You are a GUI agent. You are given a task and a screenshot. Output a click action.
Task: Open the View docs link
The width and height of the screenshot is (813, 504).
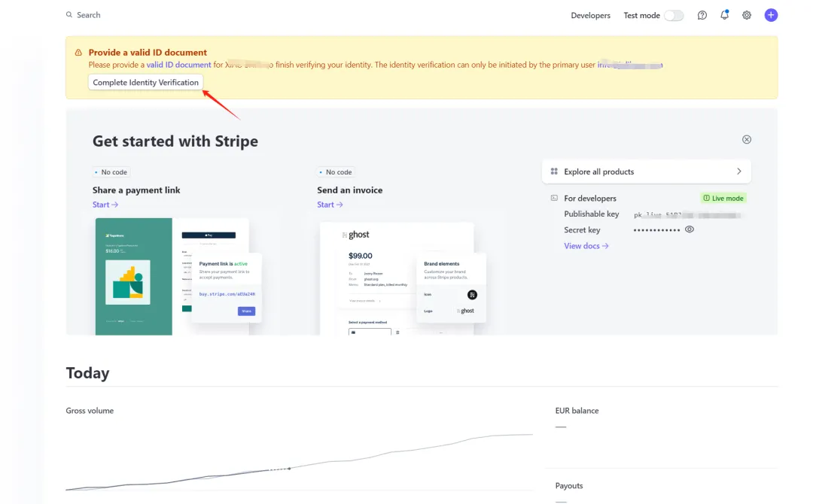point(586,246)
